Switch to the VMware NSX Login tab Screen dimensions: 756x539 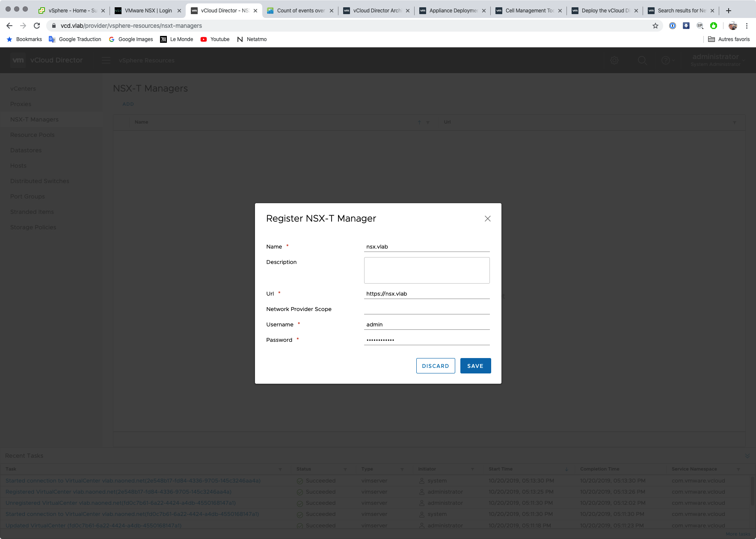[148, 11]
